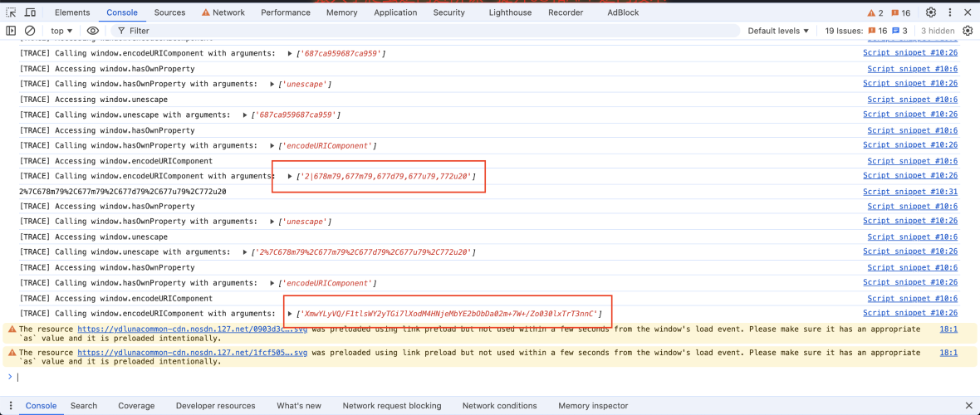Open console settings gear beside hidden count
The height and width of the screenshot is (415, 980).
click(968, 31)
